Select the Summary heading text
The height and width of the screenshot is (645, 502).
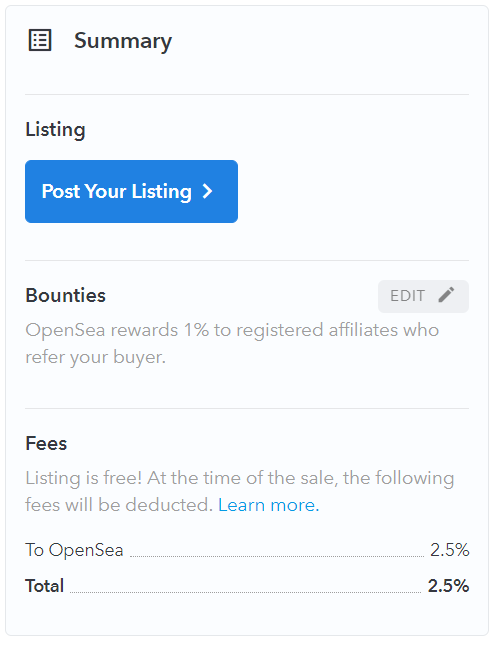(x=123, y=41)
